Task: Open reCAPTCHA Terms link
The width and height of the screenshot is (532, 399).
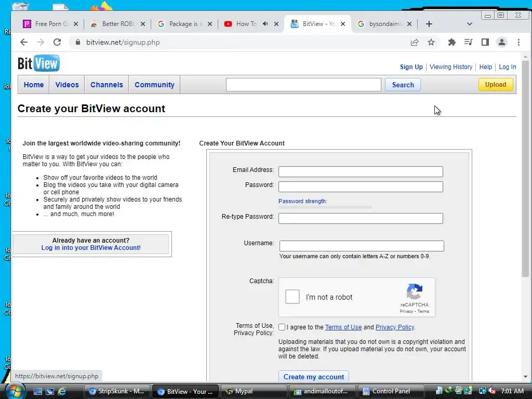Action: [x=423, y=311]
